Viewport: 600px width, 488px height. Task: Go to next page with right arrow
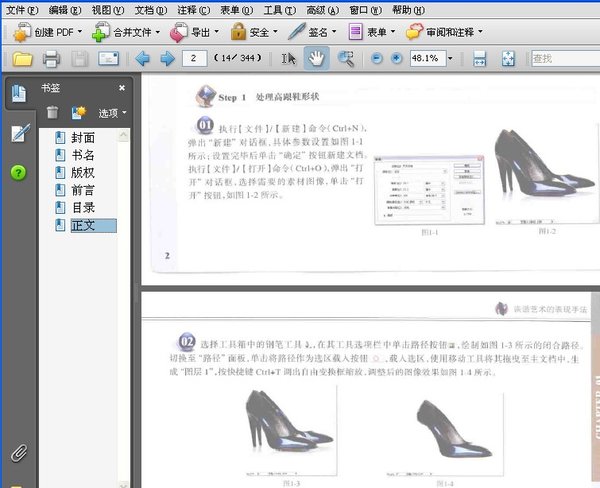click(168, 59)
